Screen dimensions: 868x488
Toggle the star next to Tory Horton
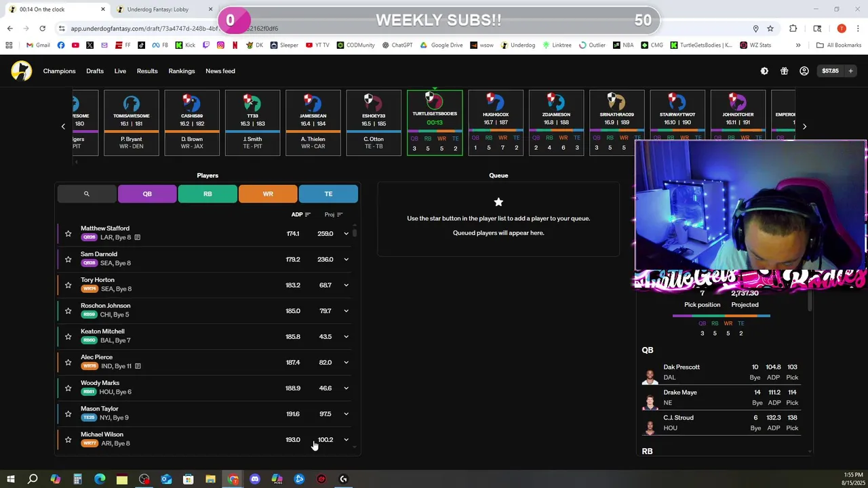(x=68, y=285)
